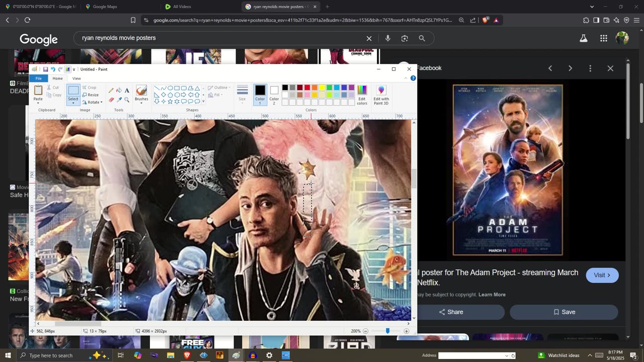The image size is (644, 362).
Task: Collapse the Paint ribbon chevron
Action: click(x=407, y=78)
